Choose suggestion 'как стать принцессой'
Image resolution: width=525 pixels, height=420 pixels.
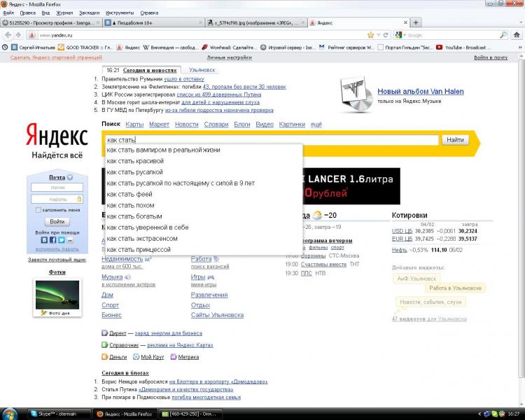click(x=204, y=249)
